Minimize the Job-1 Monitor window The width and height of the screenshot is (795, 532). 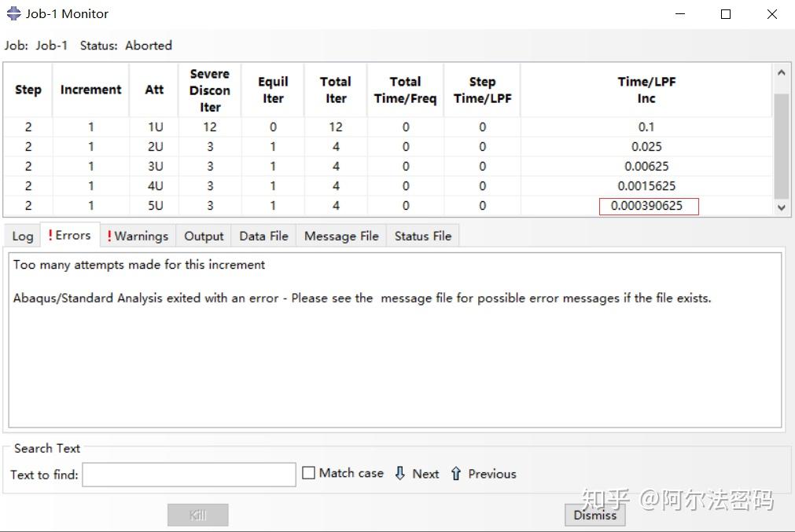coord(679,14)
